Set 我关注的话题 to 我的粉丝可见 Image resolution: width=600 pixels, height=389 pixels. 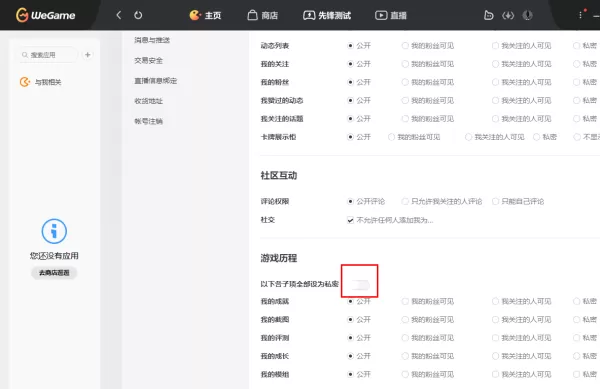pyautogui.click(x=405, y=119)
